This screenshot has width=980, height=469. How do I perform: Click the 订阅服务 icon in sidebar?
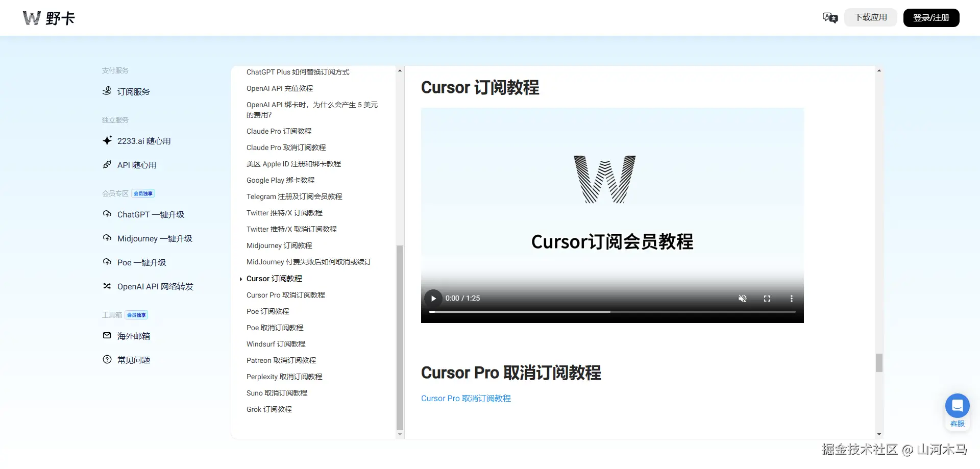coord(107,91)
